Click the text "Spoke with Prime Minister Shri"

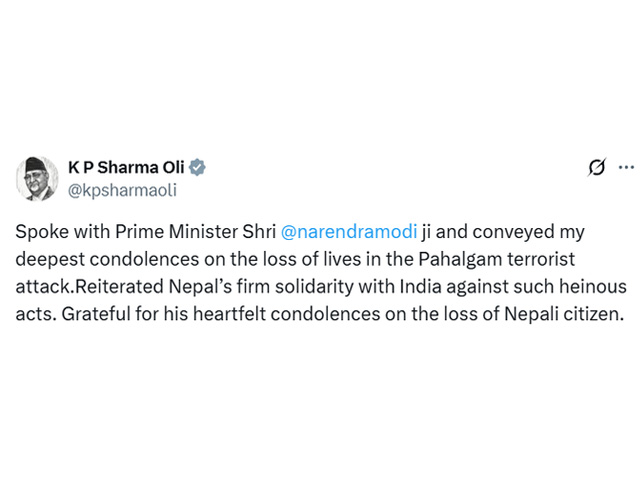(x=146, y=232)
